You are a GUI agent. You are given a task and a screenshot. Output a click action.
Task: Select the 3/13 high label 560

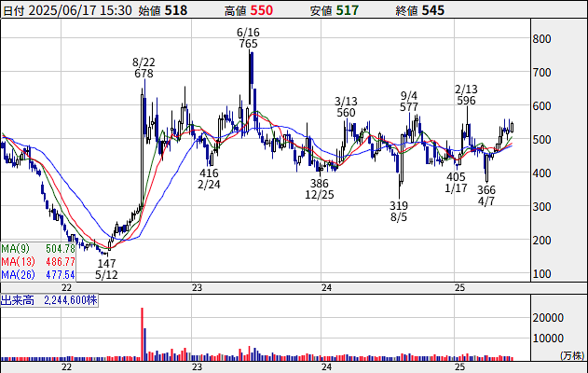click(x=346, y=113)
